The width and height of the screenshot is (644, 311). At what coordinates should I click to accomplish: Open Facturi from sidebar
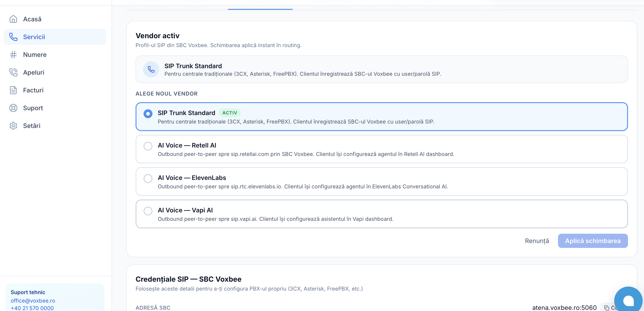(x=55, y=90)
